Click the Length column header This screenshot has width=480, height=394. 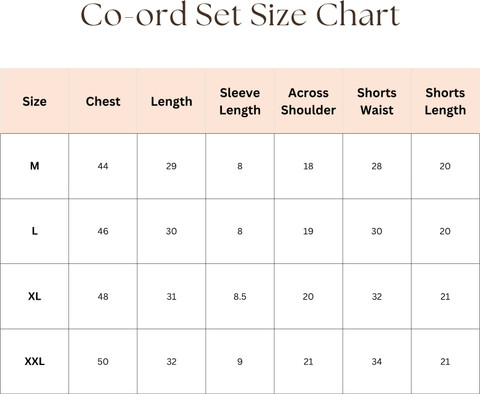click(171, 102)
